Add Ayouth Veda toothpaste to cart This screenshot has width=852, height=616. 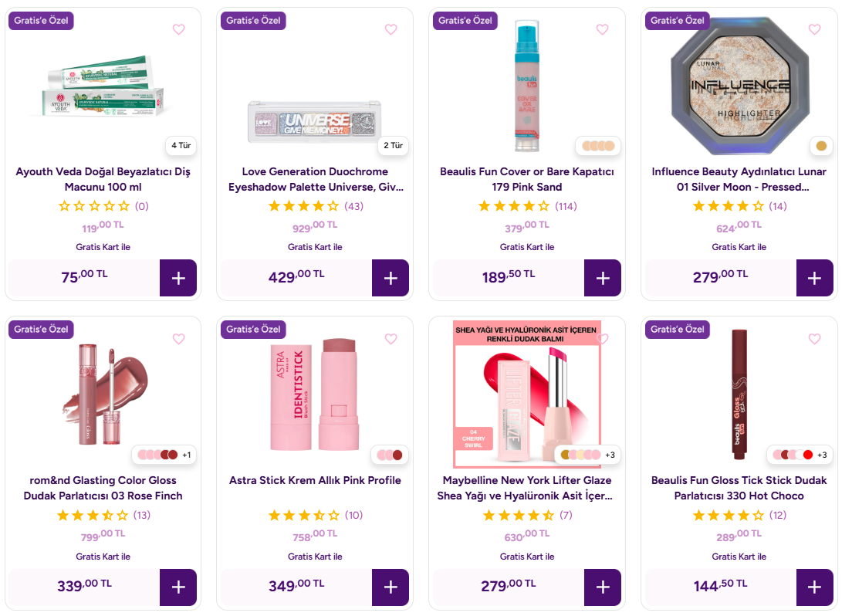tap(178, 278)
